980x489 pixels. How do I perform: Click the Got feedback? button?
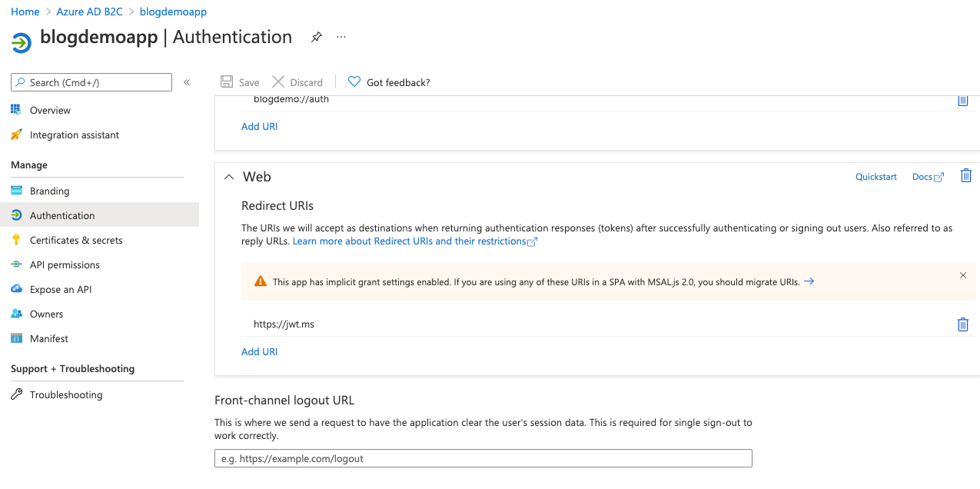coord(389,82)
